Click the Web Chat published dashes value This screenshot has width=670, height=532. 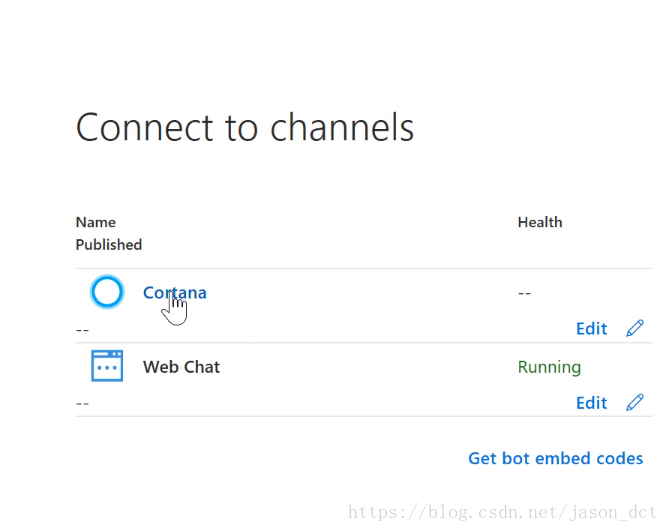(82, 403)
